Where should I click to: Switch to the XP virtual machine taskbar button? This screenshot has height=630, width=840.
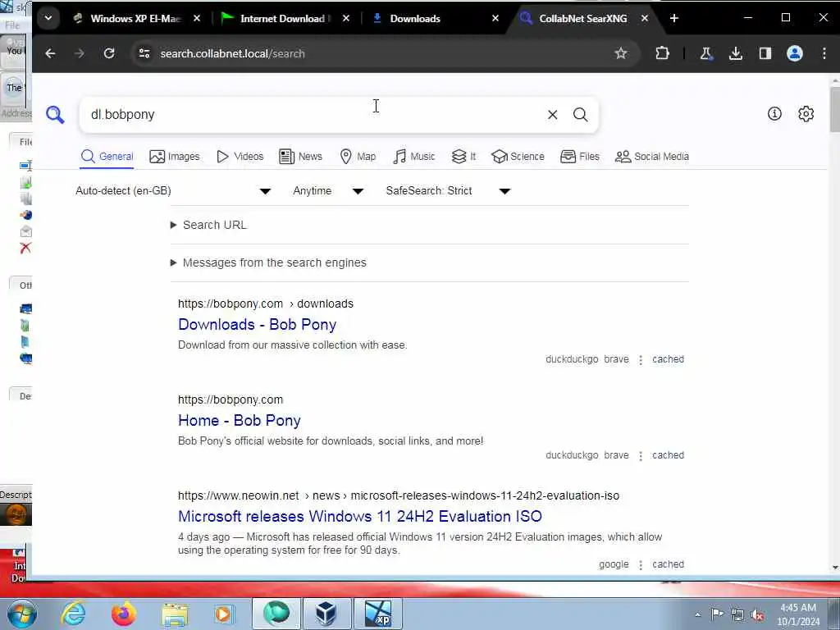[377, 614]
